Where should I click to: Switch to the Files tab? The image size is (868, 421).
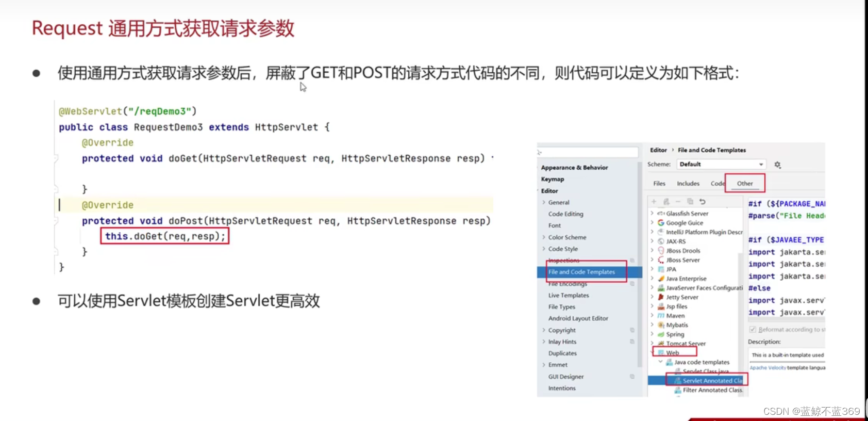pyautogui.click(x=659, y=184)
